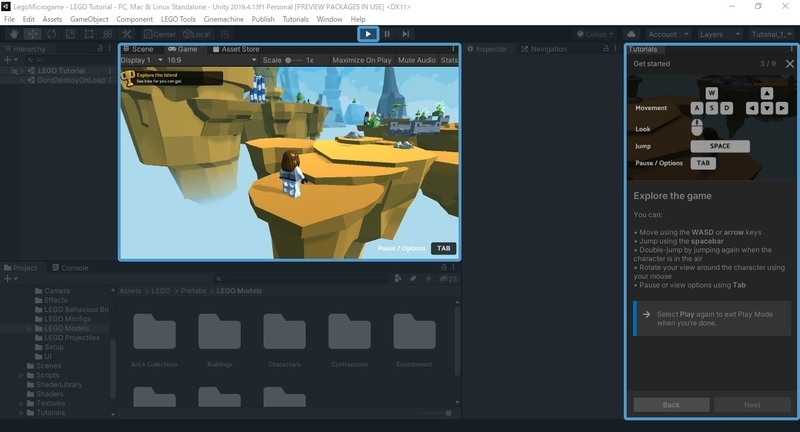Toggle hidden packages visibility showing 23
Image resolution: width=800 pixels, height=432 pixels.
[x=448, y=278]
